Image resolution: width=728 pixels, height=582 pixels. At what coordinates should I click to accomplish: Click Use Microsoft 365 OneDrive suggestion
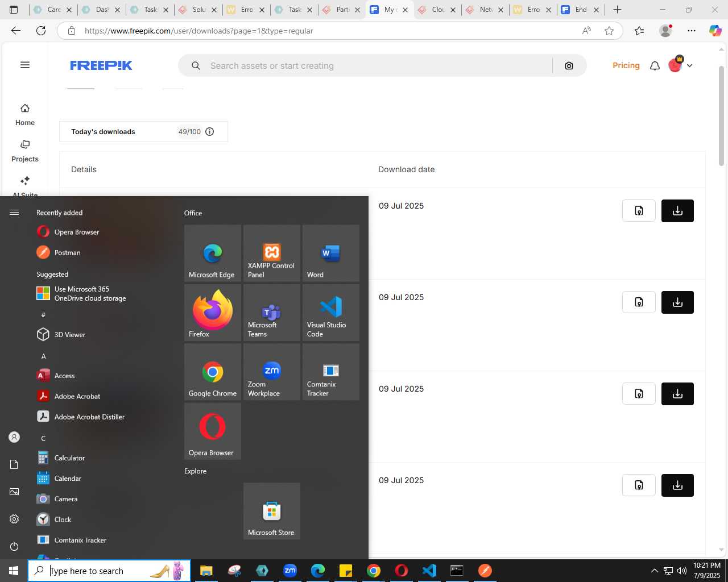click(102, 294)
